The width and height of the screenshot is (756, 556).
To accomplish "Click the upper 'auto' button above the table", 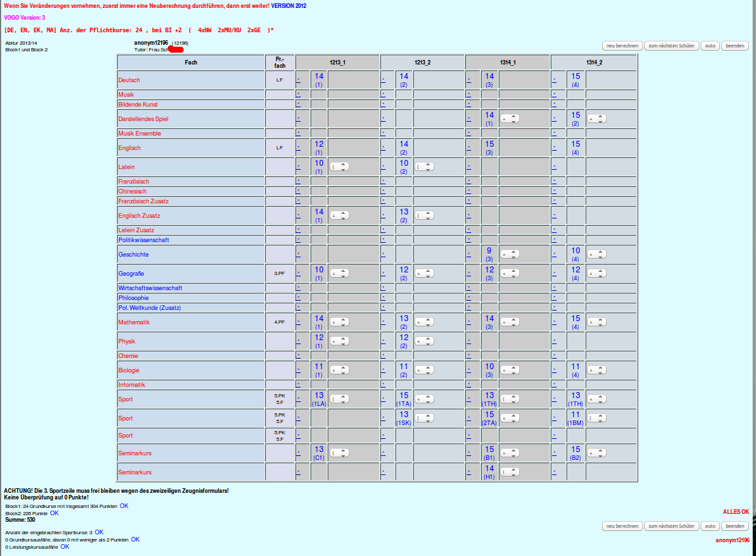I will point(710,46).
